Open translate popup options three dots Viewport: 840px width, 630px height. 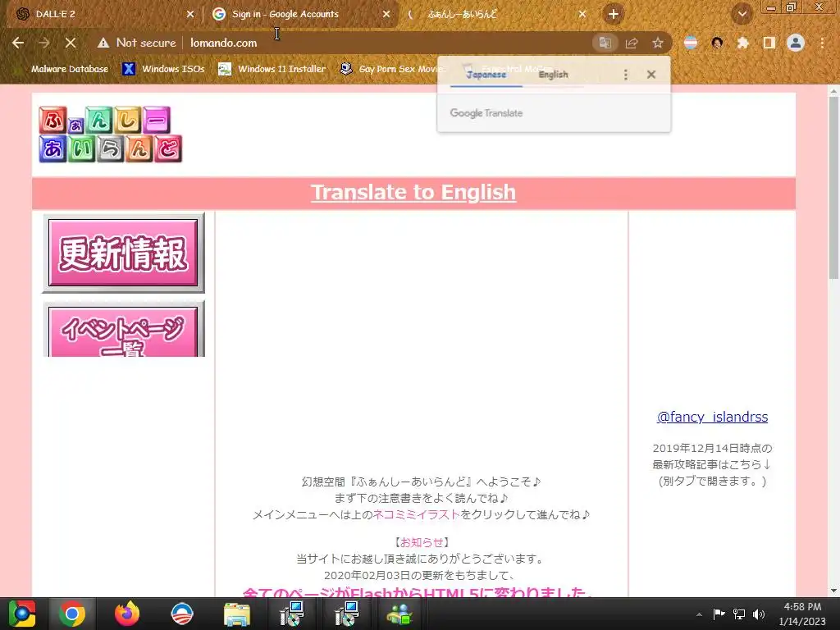(x=625, y=75)
